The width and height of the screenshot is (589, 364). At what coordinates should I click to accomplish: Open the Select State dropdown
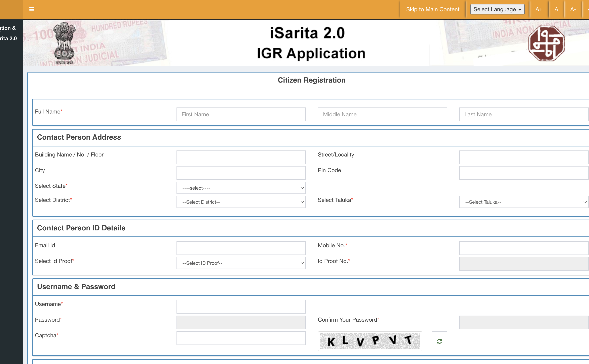point(241,188)
